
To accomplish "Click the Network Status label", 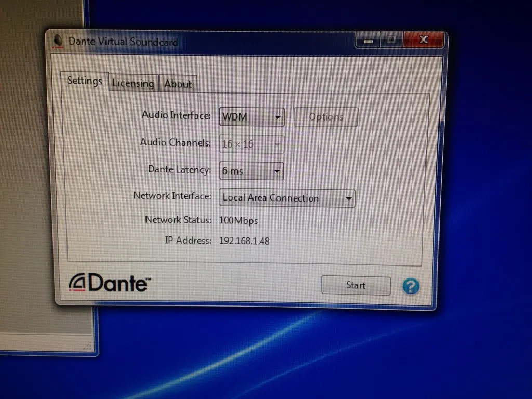I will pos(178,220).
